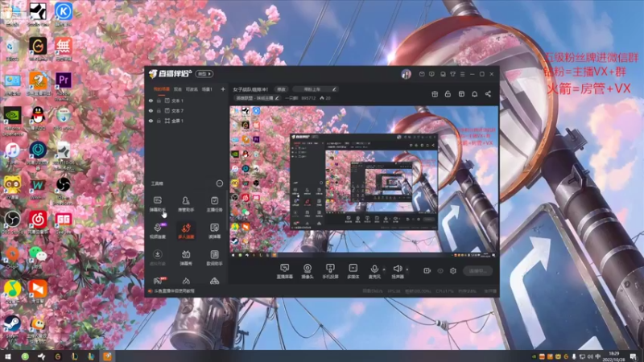The height and width of the screenshot is (362, 644).
Task: Mute the 扬声器 speaker
Action: (397, 271)
